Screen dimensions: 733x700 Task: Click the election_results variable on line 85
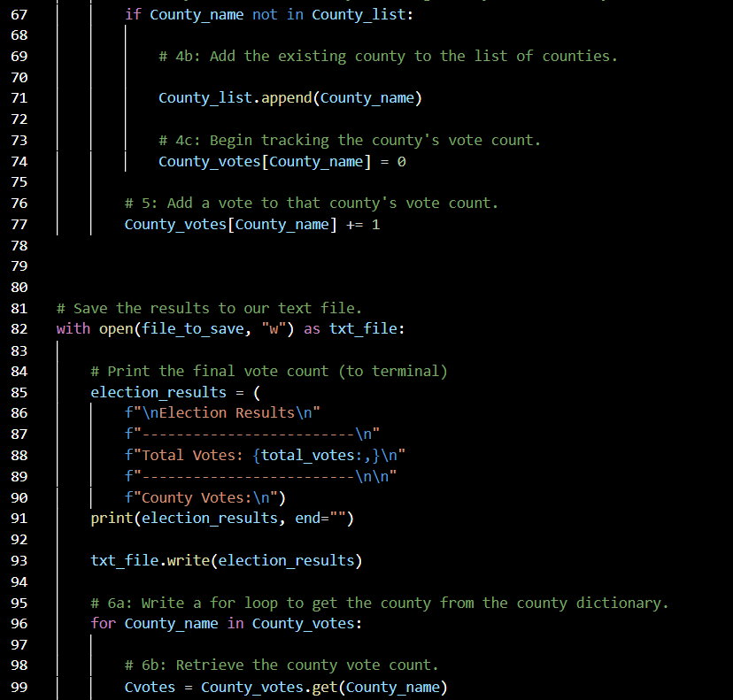[158, 391]
